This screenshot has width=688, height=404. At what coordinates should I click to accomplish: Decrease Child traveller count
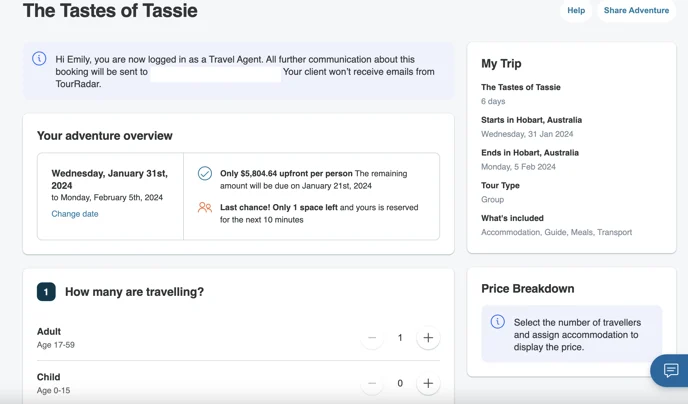click(372, 383)
